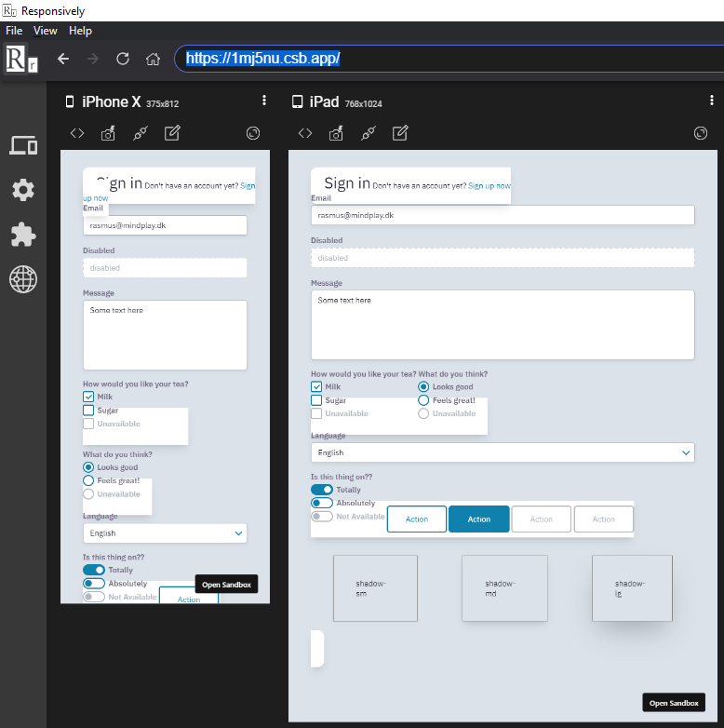
Task: Click Message textarea in iPad preview
Action: click(503, 325)
